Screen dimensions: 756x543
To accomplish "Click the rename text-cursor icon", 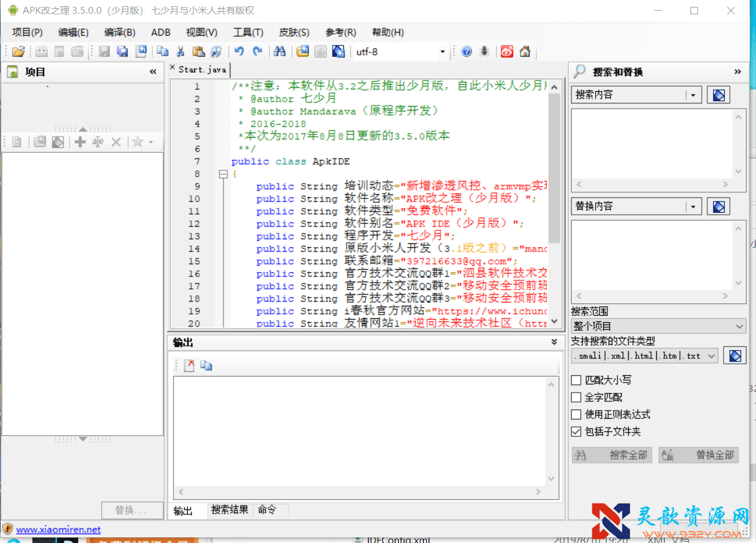I will (x=98, y=142).
